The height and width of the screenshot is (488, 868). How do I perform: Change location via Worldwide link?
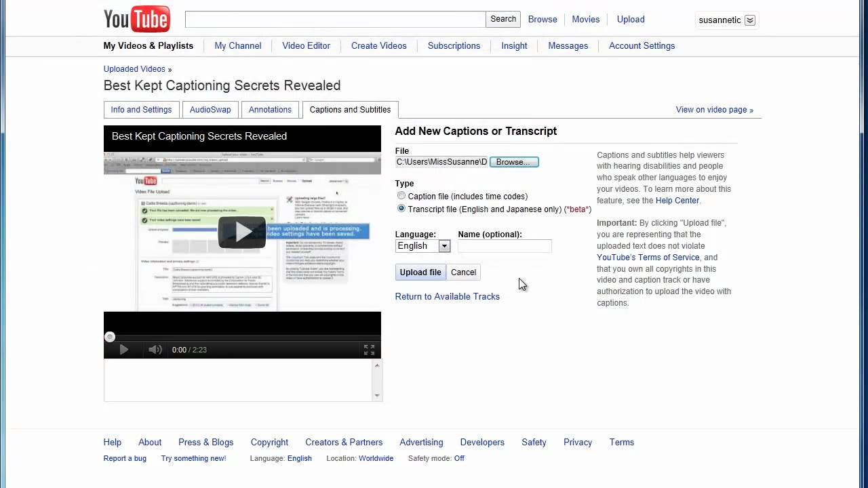[x=376, y=459]
